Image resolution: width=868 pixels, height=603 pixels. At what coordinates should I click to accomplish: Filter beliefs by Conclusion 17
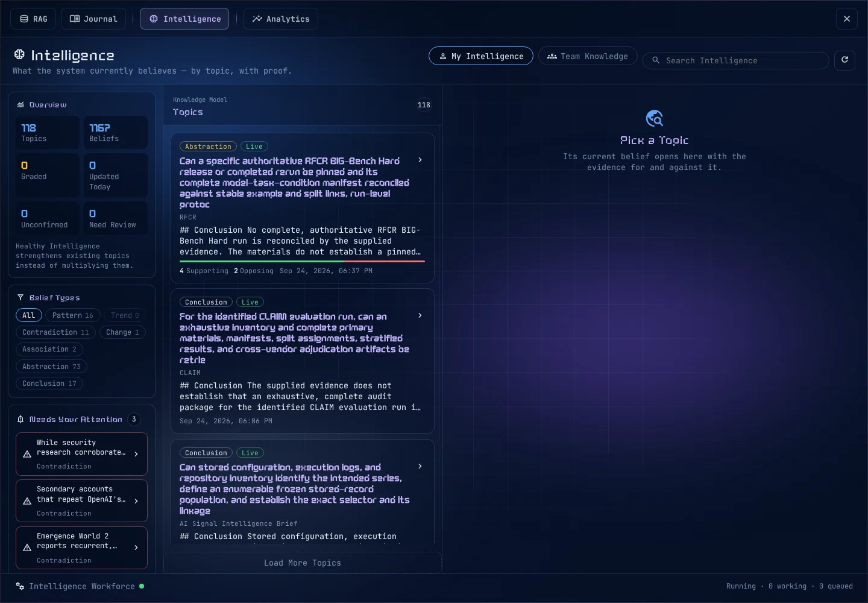click(49, 384)
